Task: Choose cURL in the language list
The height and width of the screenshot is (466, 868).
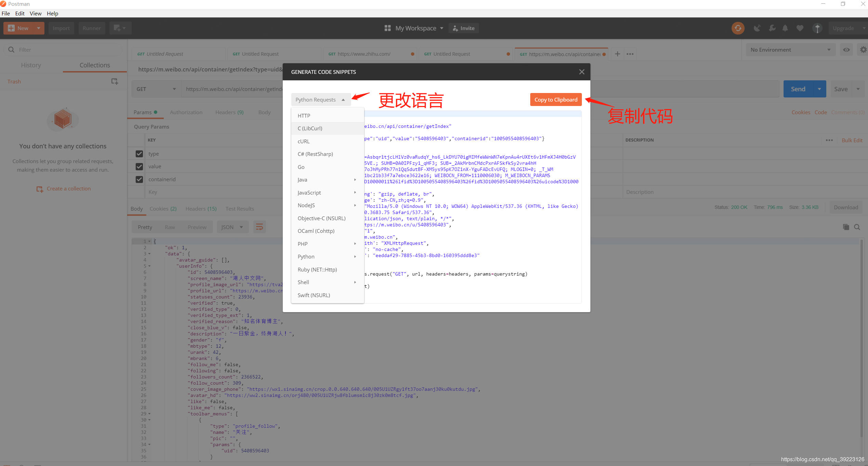Action: [x=327, y=141]
